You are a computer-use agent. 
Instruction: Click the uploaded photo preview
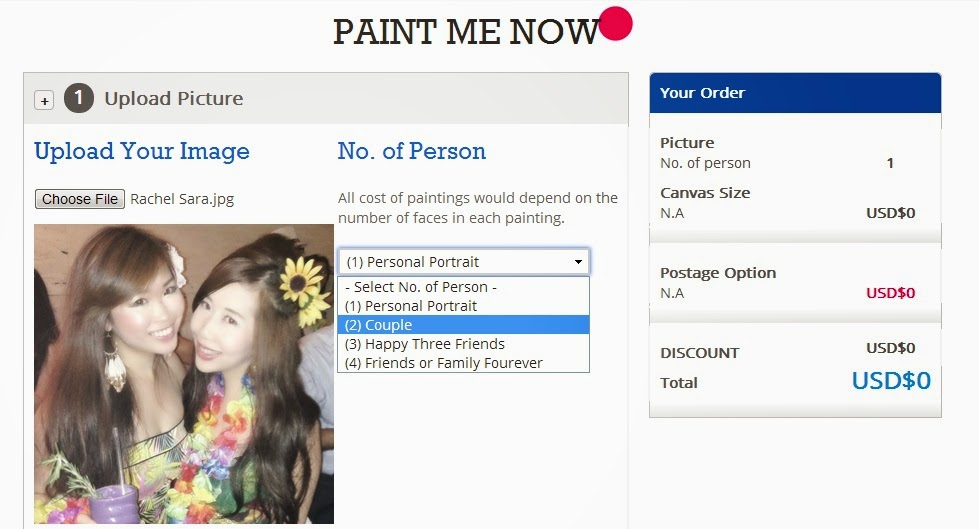pos(184,373)
